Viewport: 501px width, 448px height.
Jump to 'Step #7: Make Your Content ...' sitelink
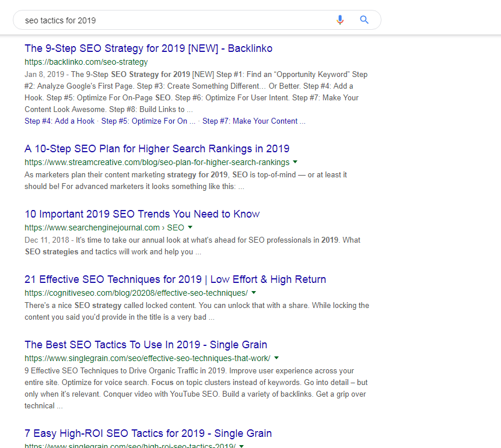(x=254, y=121)
